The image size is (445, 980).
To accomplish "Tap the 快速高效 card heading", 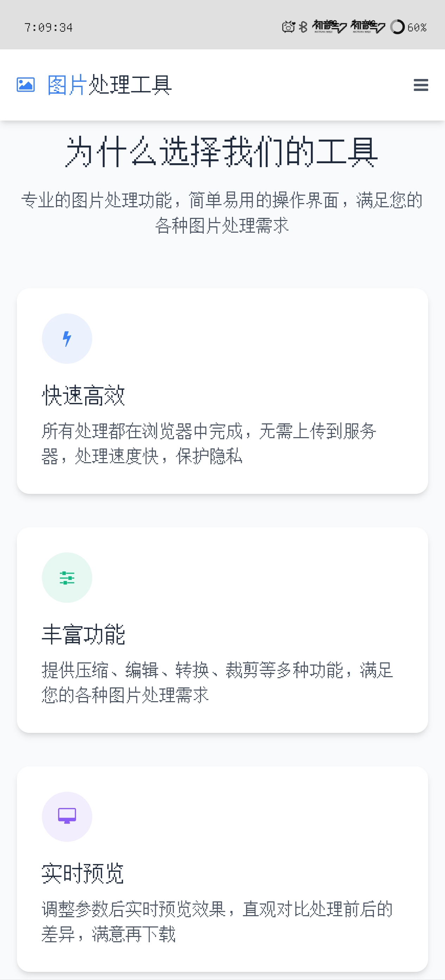I will pos(83,396).
